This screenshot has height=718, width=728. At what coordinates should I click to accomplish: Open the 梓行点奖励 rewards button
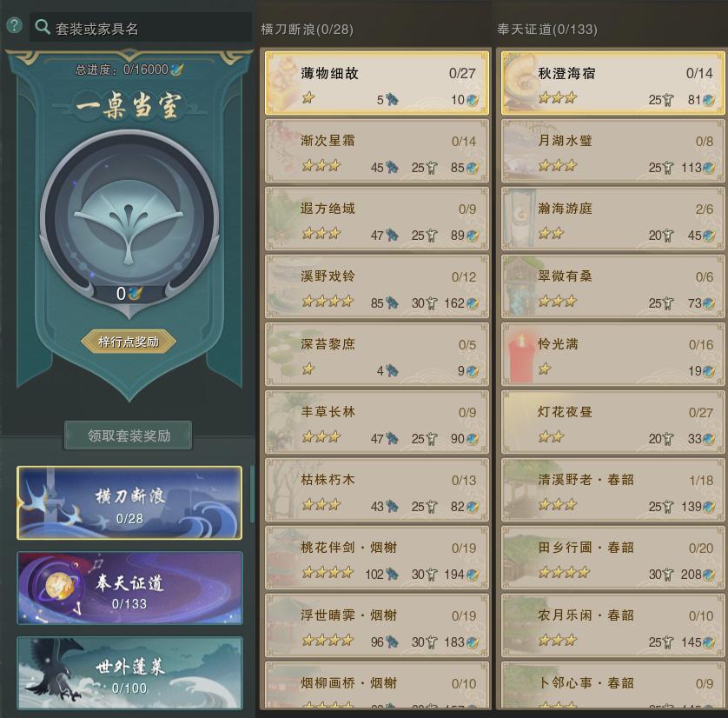[x=129, y=342]
